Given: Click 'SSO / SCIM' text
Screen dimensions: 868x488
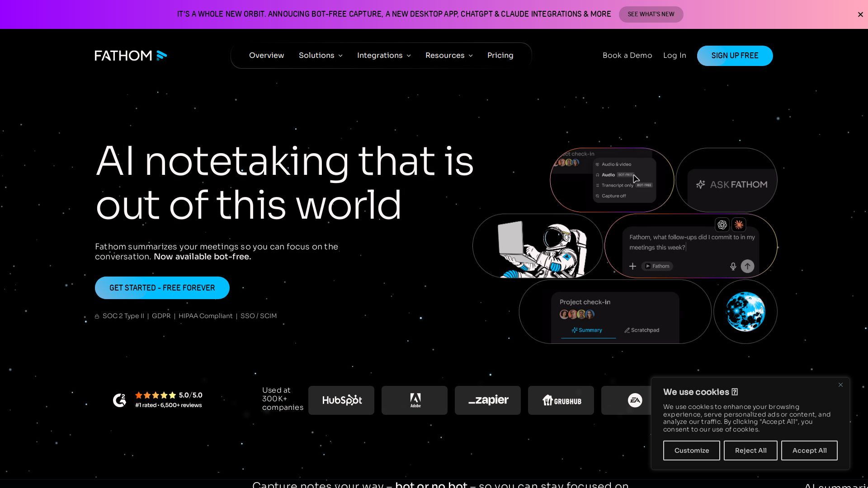Looking at the screenshot, I should (259, 316).
